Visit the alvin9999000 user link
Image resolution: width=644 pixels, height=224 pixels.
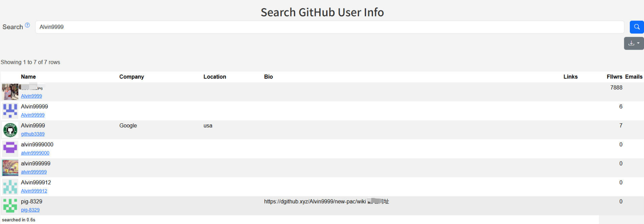[x=35, y=153]
